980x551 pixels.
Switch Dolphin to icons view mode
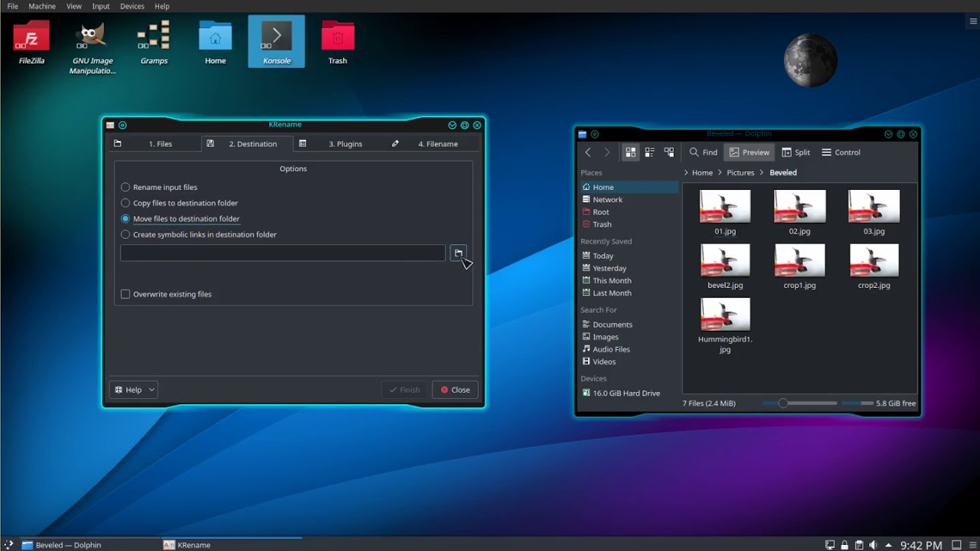630,152
